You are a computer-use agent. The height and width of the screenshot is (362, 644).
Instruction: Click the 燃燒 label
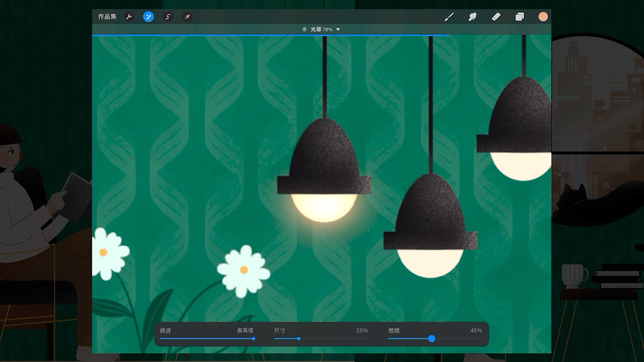pos(394,330)
